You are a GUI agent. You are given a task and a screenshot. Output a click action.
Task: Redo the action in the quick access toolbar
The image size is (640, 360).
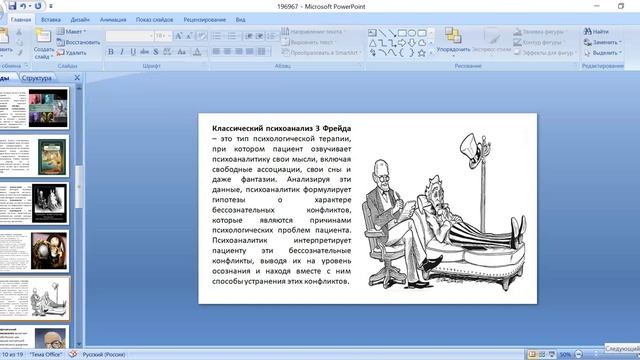(x=38, y=6)
